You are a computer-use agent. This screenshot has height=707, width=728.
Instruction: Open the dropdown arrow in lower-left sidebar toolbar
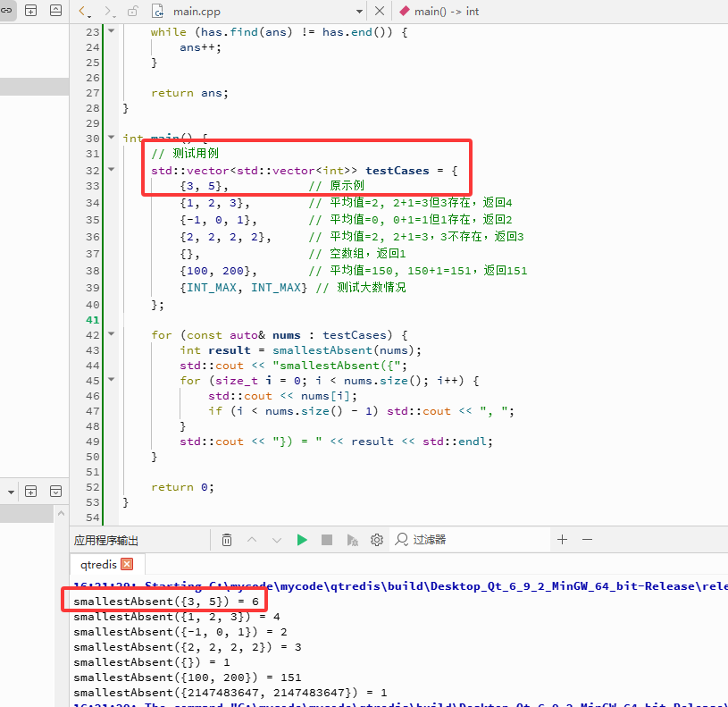coord(11,492)
